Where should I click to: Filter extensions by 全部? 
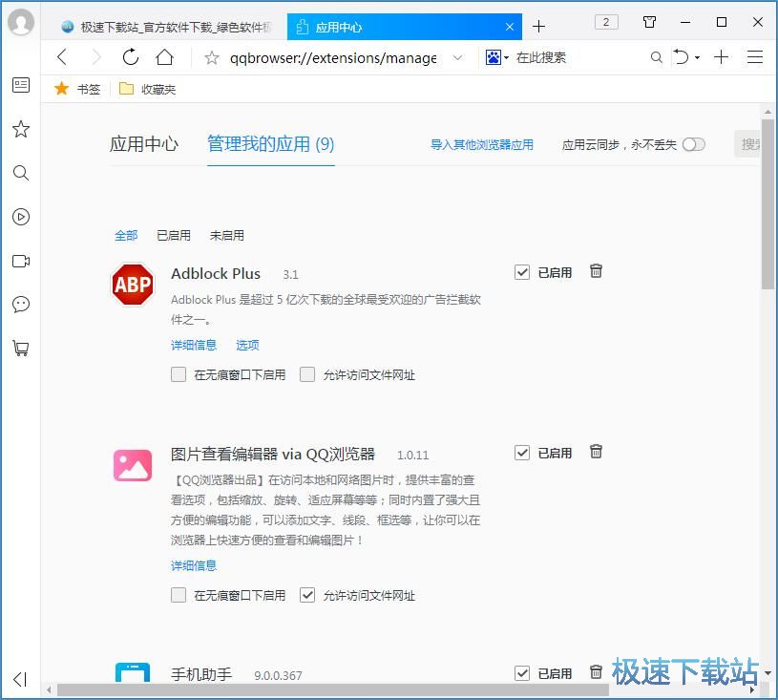pos(126,235)
